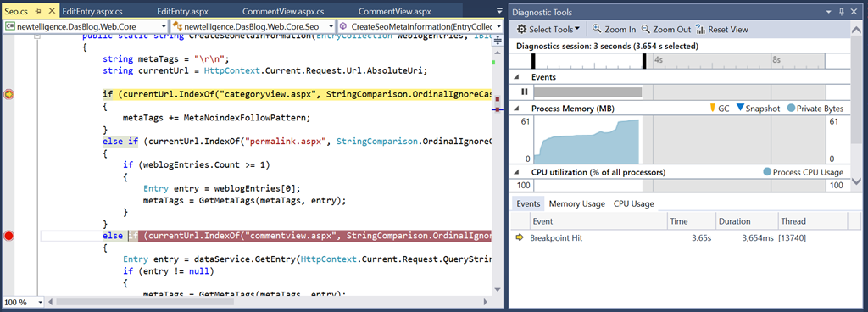
Task: Click the 4s mark on timeline ruler
Action: point(659,59)
